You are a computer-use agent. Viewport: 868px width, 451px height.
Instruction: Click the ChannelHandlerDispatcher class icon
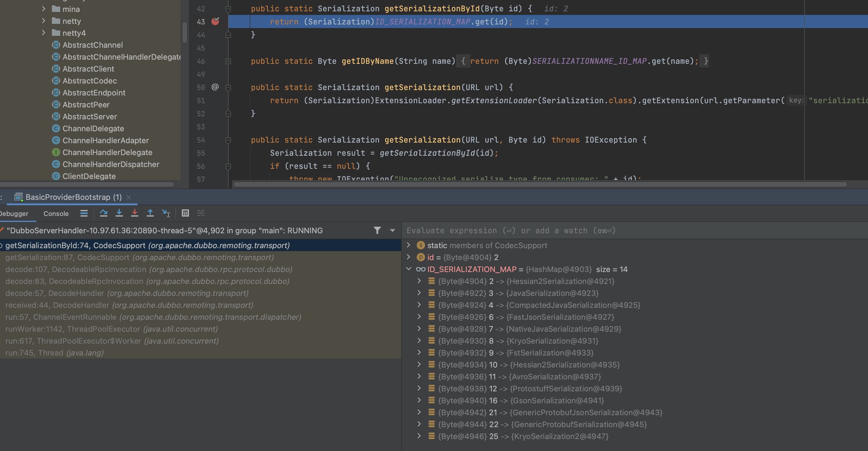[56, 164]
